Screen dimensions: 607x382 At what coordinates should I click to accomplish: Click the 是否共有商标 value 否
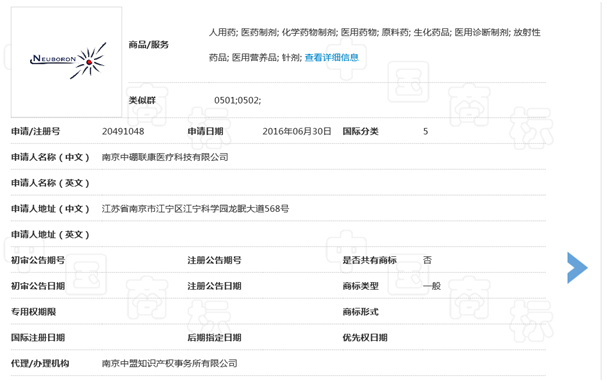click(427, 260)
